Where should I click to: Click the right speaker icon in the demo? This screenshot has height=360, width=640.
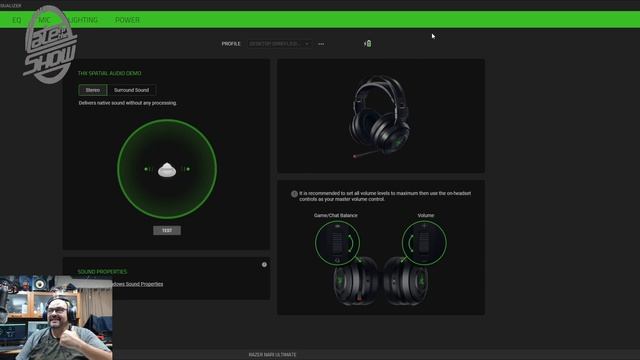186,169
